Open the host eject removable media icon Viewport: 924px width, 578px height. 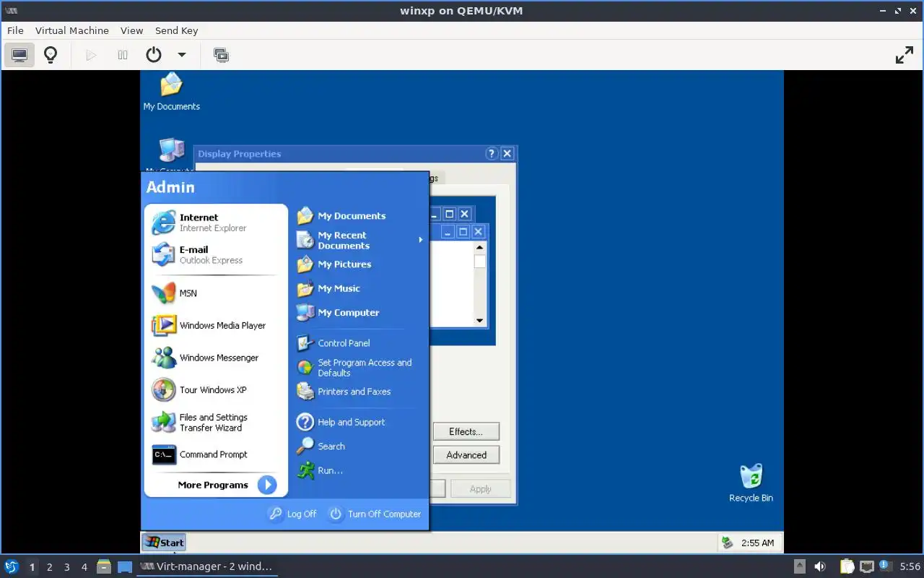pyautogui.click(x=800, y=566)
